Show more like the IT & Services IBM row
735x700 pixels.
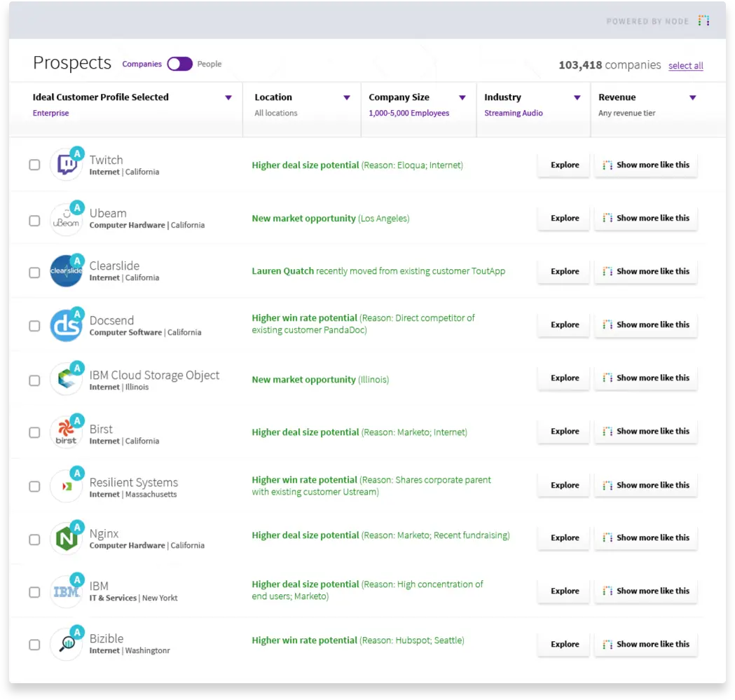click(646, 591)
